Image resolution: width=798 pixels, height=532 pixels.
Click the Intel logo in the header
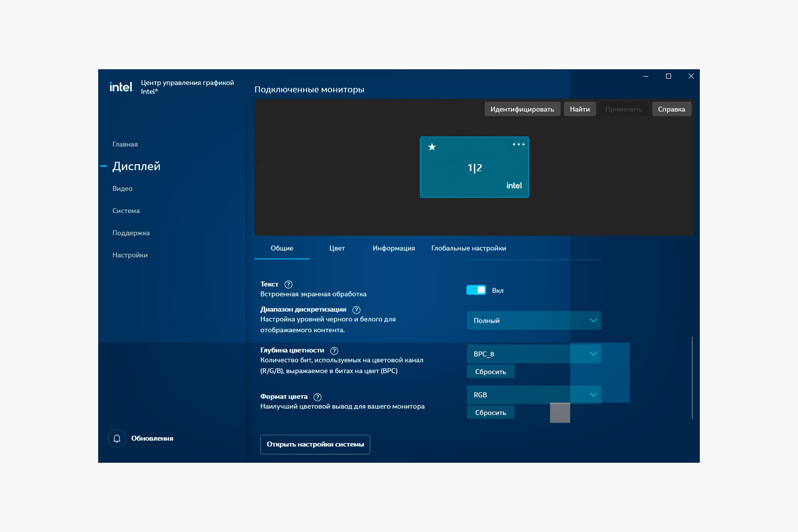coord(121,87)
